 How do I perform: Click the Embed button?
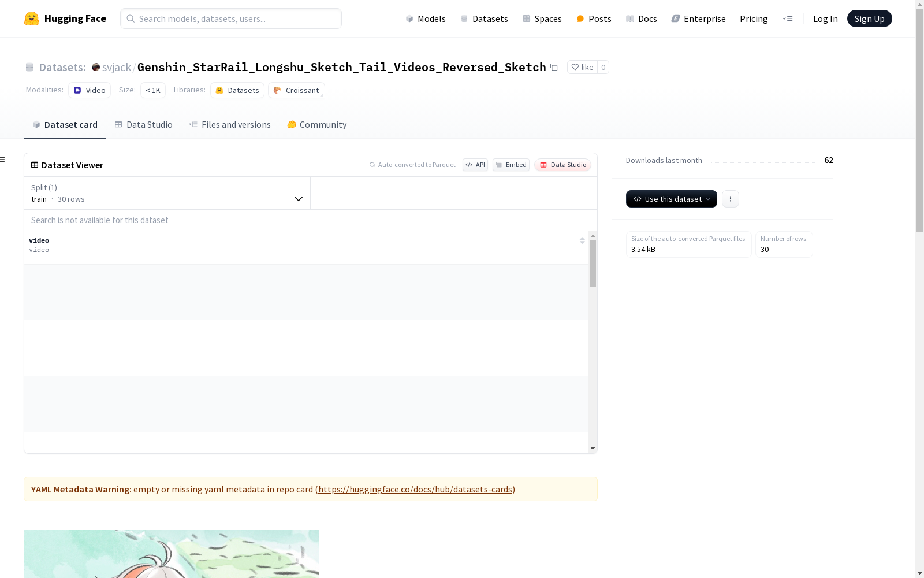tap(511, 165)
